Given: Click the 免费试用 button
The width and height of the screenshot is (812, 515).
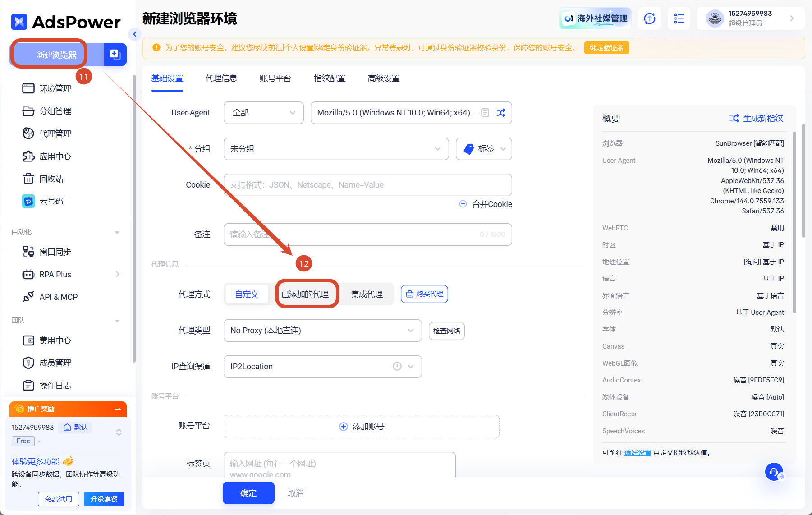Looking at the screenshot, I should pos(59,499).
